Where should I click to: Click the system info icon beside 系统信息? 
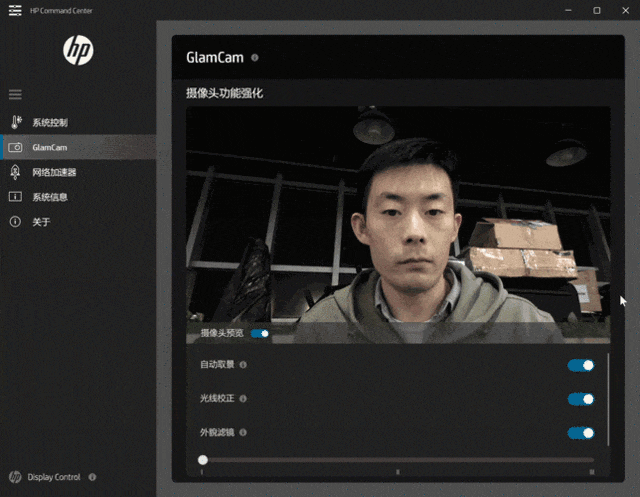coord(16,197)
